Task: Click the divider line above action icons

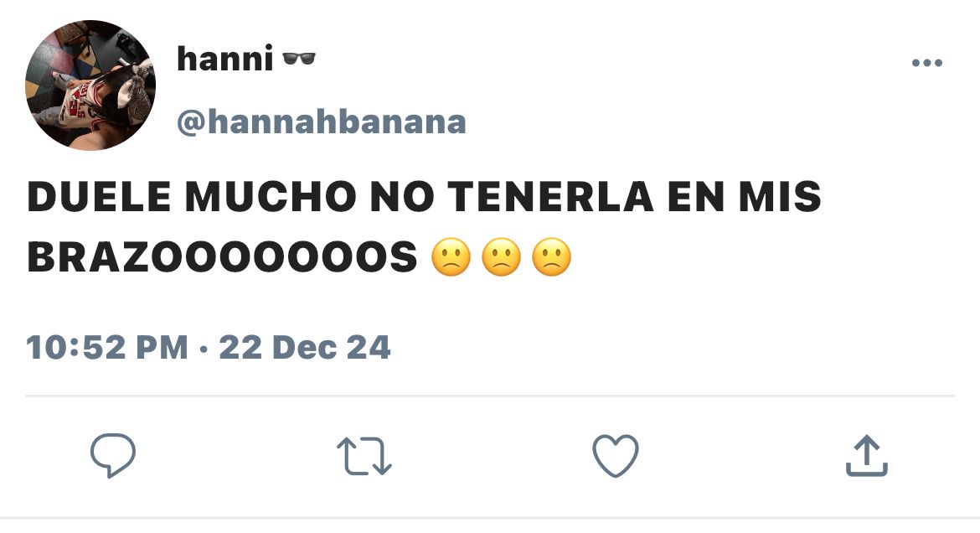Action: pos(490,396)
